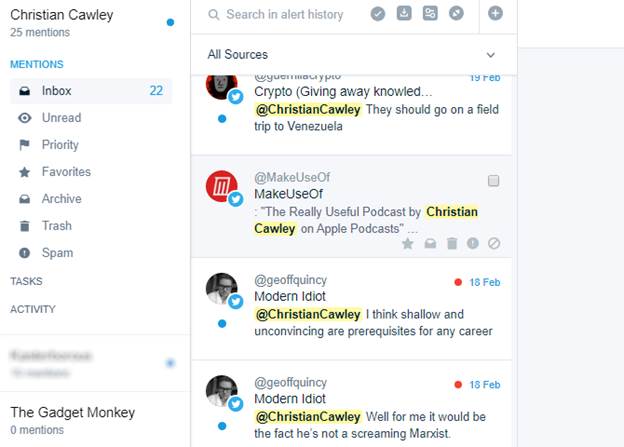The image size is (624, 447).
Task: Star the MakeUseOf mention as favorite
Action: [408, 243]
